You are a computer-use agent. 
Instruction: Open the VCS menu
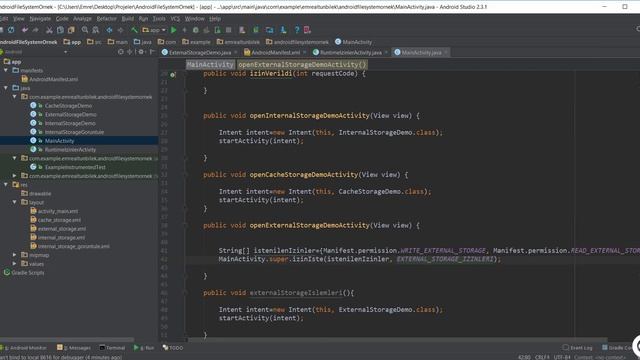click(x=175, y=19)
